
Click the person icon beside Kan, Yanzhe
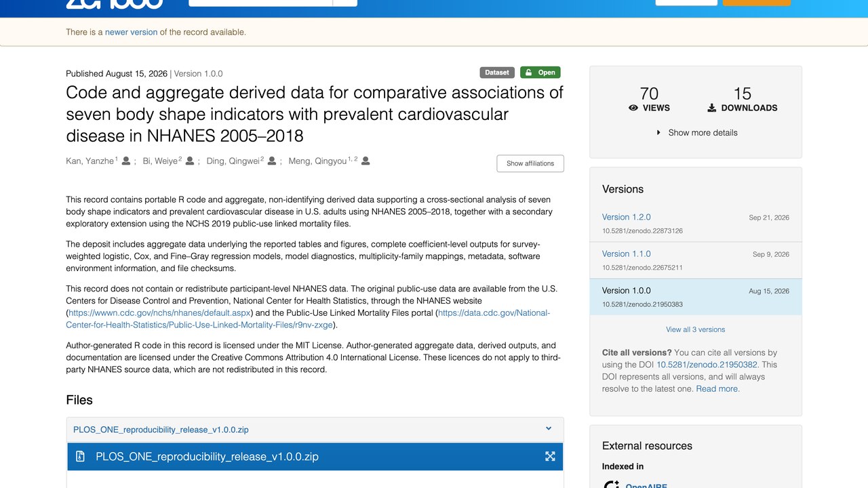click(x=126, y=161)
